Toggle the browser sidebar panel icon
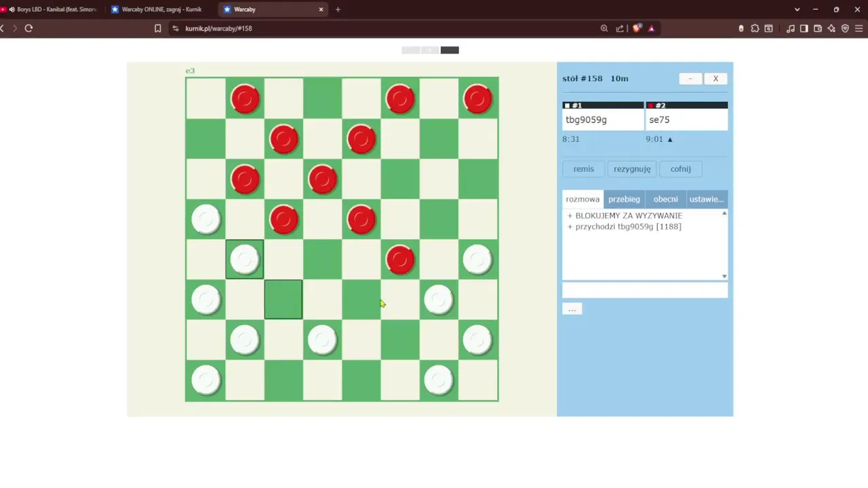This screenshot has width=868, height=488. point(804,28)
